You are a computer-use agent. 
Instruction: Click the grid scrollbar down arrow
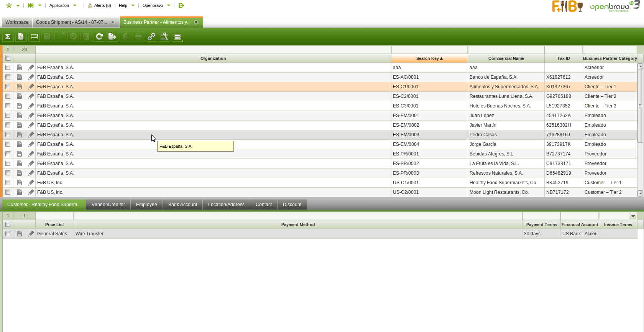coord(640,193)
